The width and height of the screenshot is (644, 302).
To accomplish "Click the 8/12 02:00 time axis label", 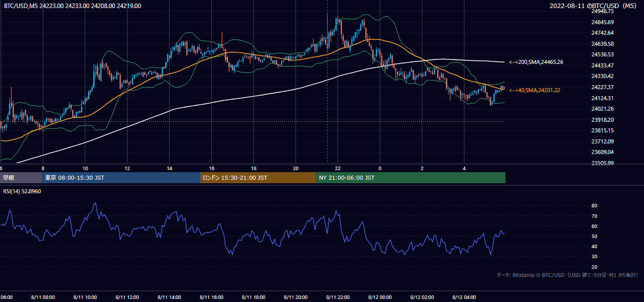I will (422, 297).
